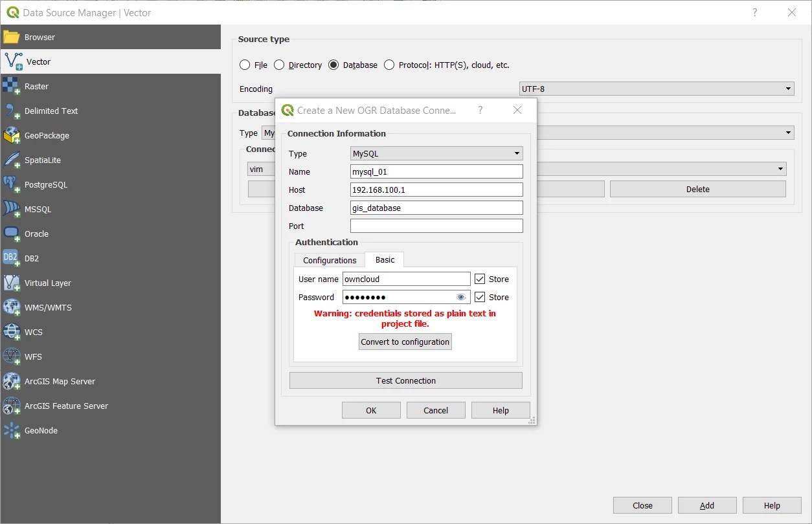Image resolution: width=812 pixels, height=524 pixels.
Task: Open the Encoding dropdown showing UTF-8
Action: click(x=787, y=89)
